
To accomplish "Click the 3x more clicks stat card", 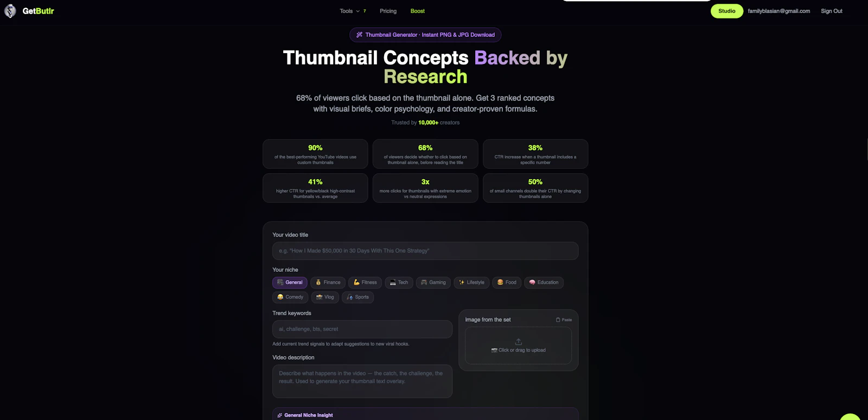I will coord(425,188).
